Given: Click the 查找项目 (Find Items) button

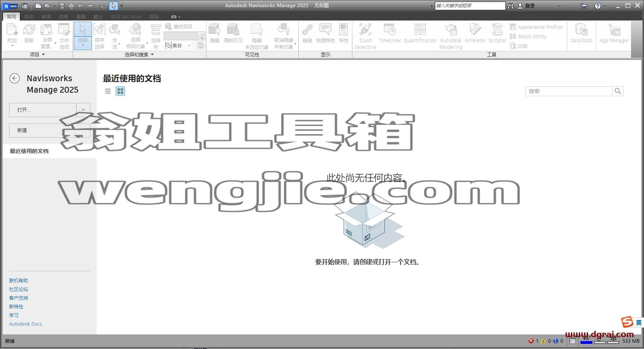Looking at the screenshot, I should (x=179, y=26).
